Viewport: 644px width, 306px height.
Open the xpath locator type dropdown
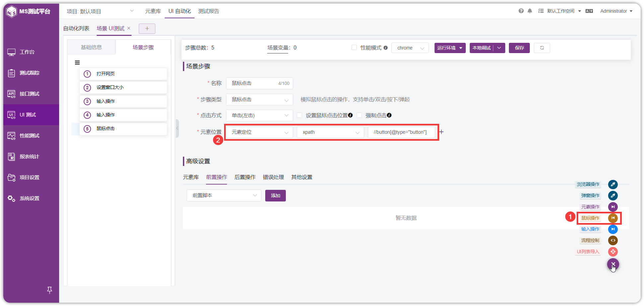pos(331,132)
